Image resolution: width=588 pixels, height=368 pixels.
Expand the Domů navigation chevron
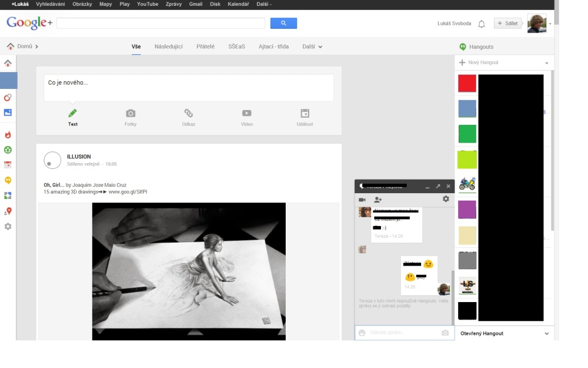pyautogui.click(x=36, y=47)
